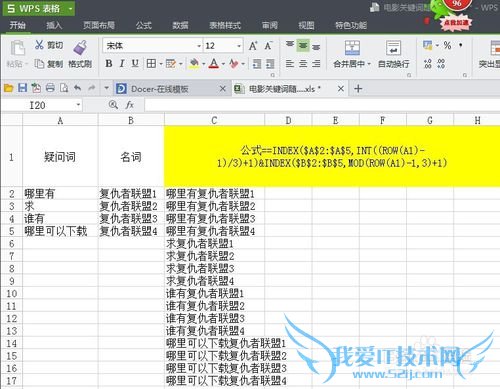Open the 开始 ribbon tab
The height and width of the screenshot is (389, 500).
point(17,25)
